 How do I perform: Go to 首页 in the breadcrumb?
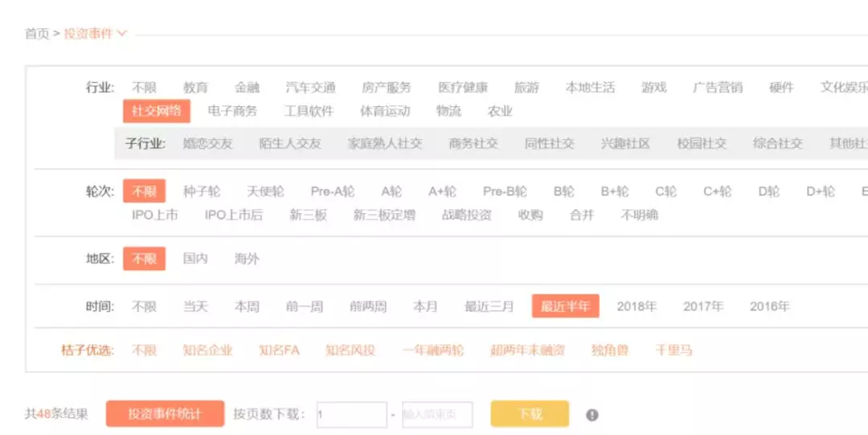tap(37, 34)
